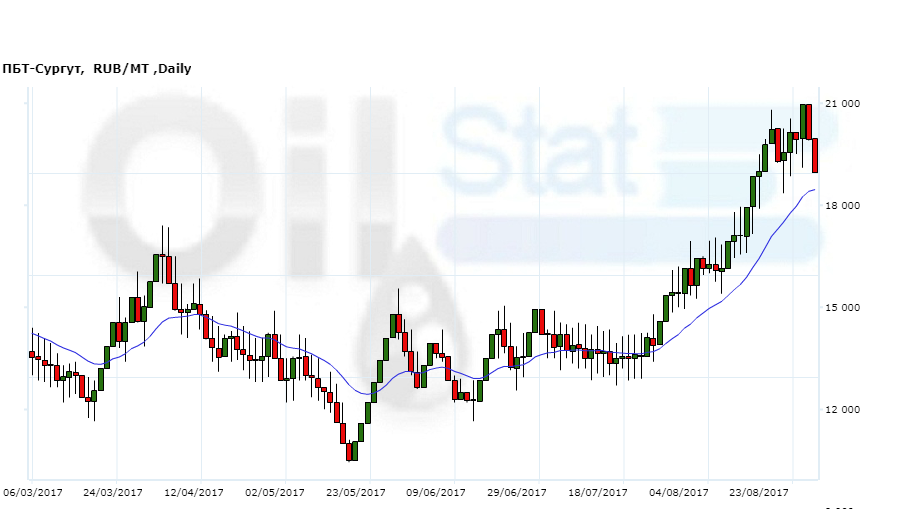909x509 pixels.
Task: Click the 02/05/2017 date label
Action: [x=275, y=493]
